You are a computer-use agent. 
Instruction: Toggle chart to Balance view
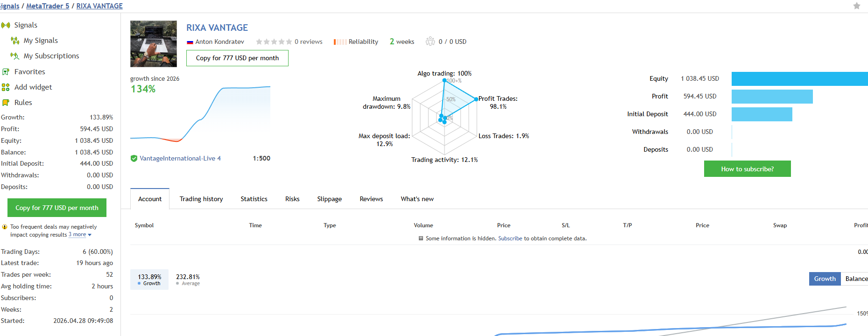(x=855, y=279)
